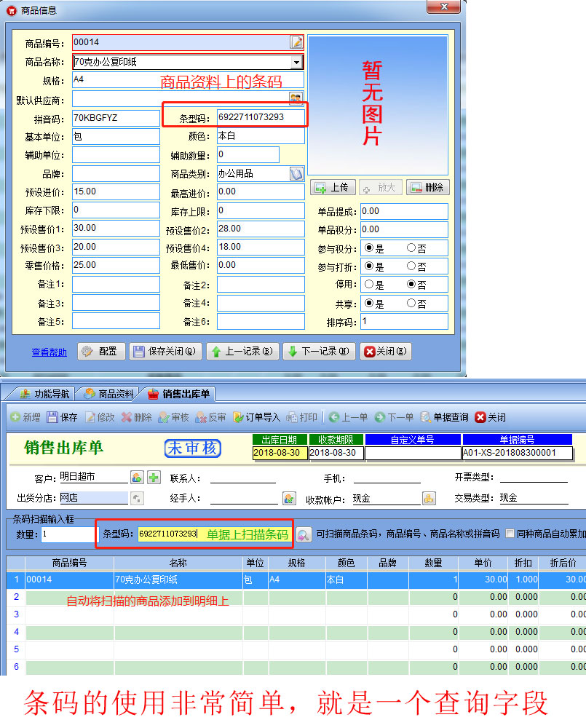Click the barcode search magnifier icon
Viewport: 586px width, 728px height.
coord(304,534)
